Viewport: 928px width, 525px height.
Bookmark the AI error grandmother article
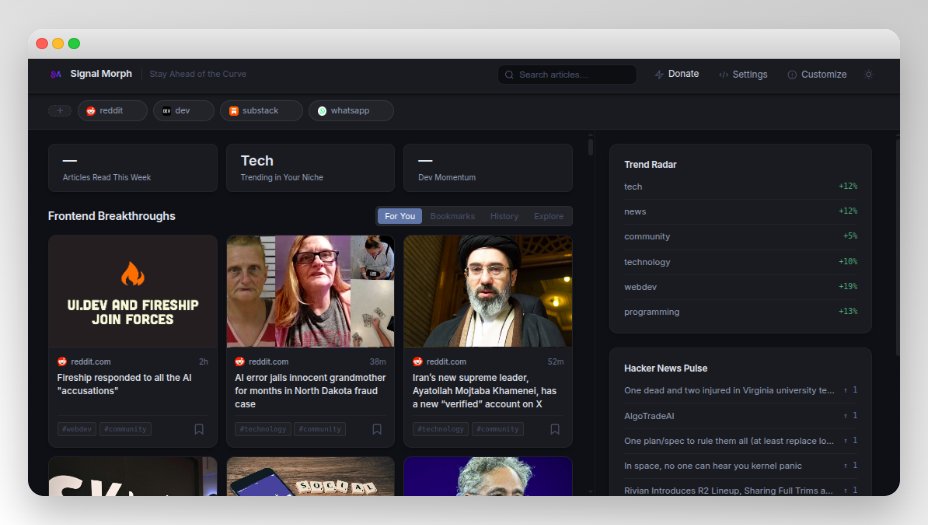pos(377,429)
